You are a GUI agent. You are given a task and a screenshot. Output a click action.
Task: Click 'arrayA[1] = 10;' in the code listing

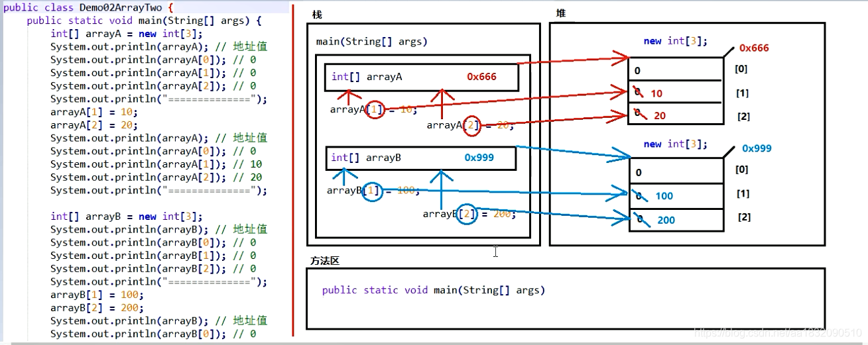coord(93,112)
